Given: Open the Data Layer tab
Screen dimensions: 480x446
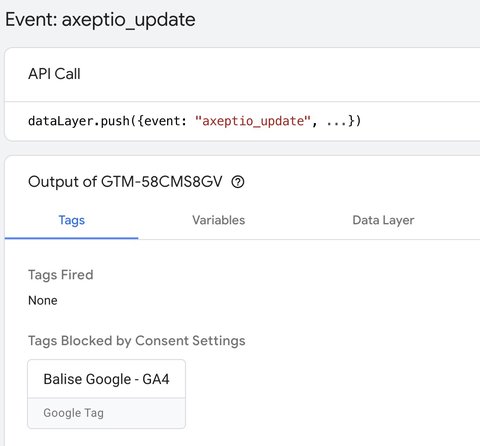Looking at the screenshot, I should click(x=383, y=220).
